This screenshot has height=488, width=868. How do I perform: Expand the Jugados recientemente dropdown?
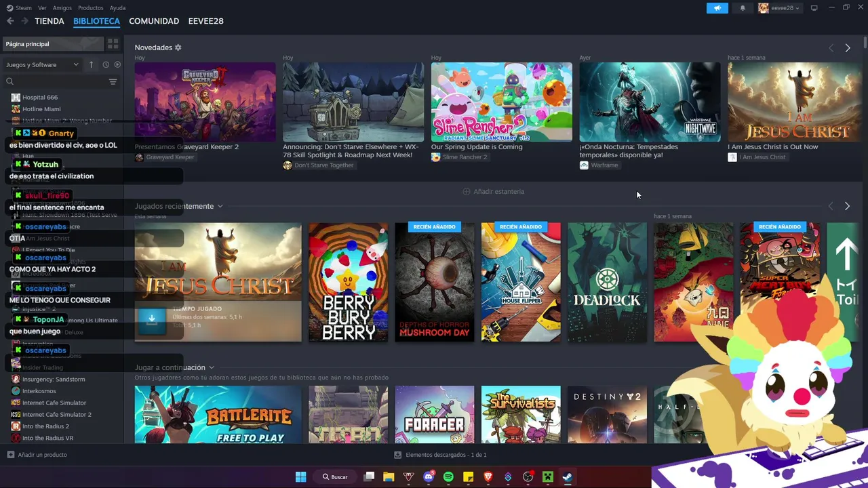(x=220, y=206)
